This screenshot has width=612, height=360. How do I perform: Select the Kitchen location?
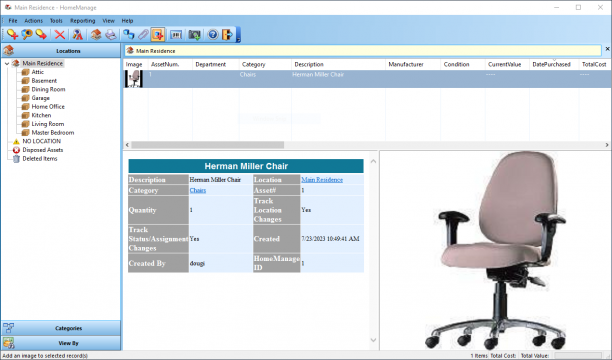coord(41,115)
